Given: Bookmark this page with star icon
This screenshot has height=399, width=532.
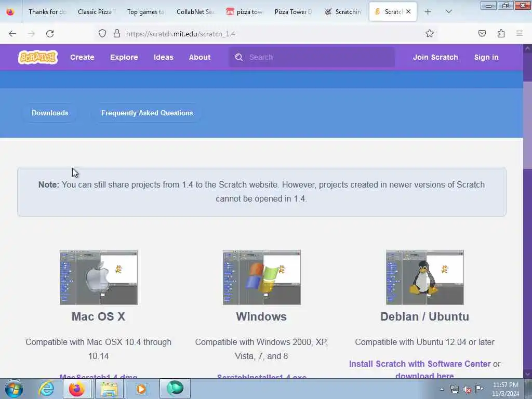Looking at the screenshot, I should pyautogui.click(x=430, y=34).
